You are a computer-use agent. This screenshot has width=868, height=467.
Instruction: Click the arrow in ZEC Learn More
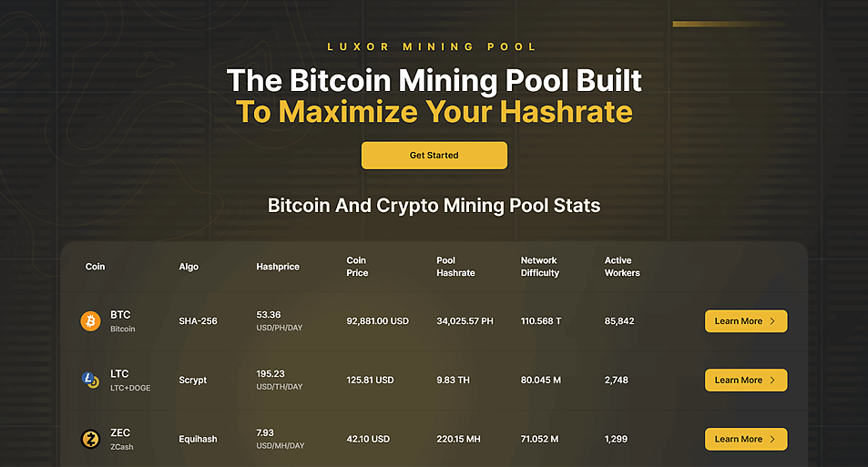(772, 439)
